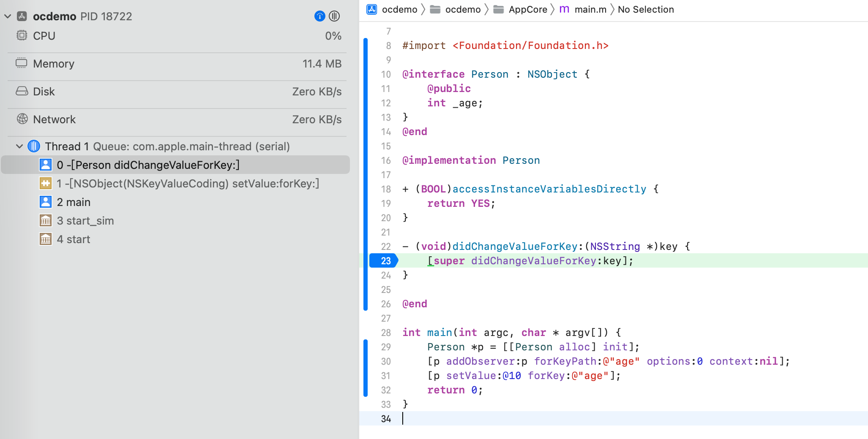Select stack frame 3 start_sim
This screenshot has height=439, width=868.
click(175, 220)
